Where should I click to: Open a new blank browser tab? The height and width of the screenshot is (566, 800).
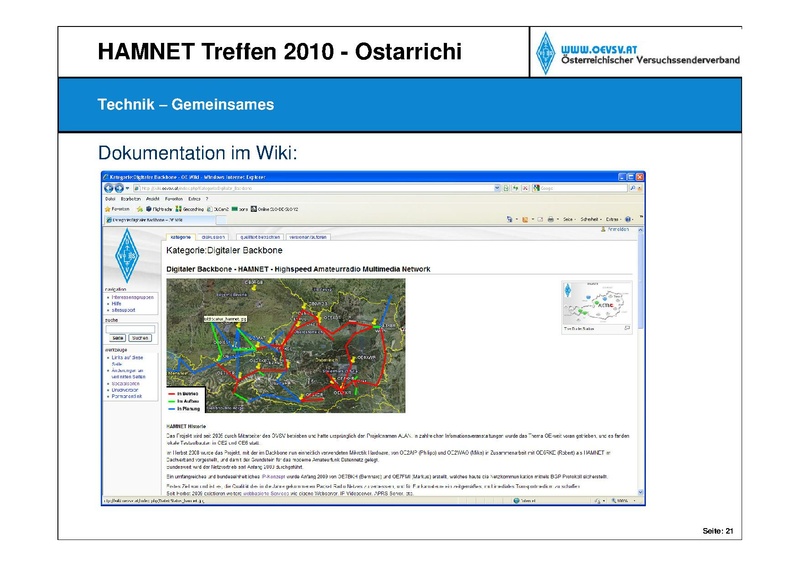pos(221,220)
